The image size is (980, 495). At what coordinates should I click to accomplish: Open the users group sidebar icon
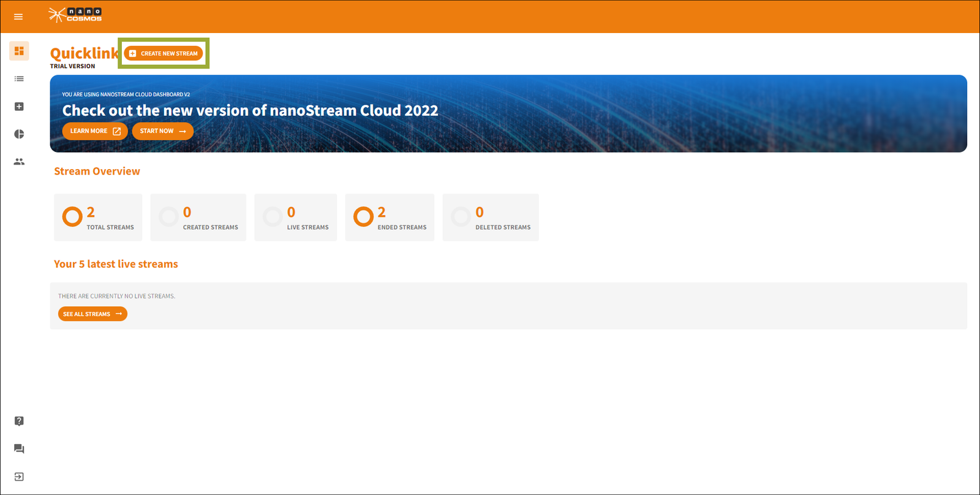19,162
